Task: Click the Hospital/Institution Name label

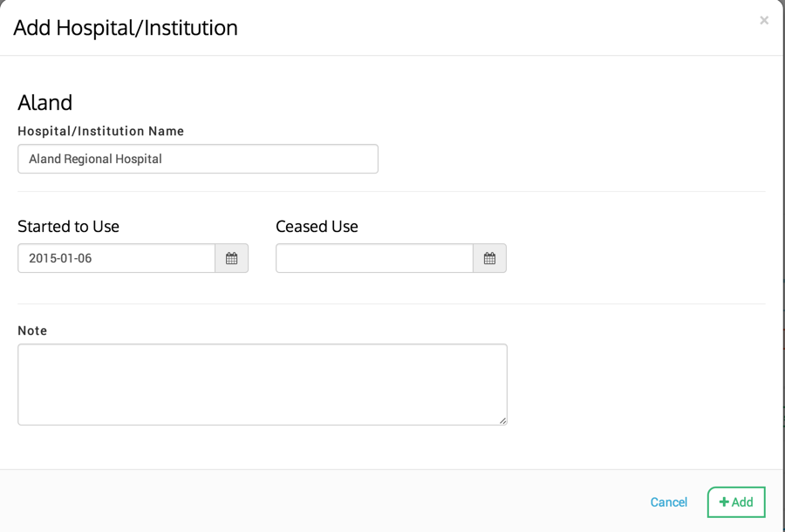Action: coord(100,131)
